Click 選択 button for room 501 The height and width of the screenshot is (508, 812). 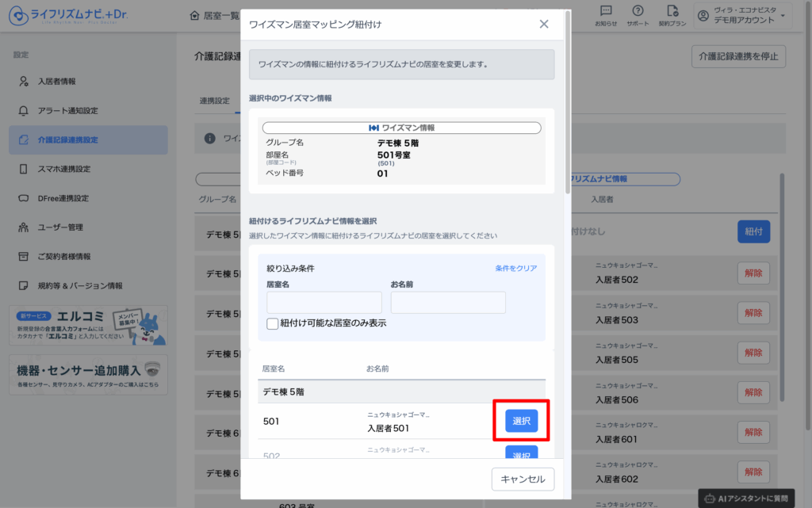[x=521, y=420]
